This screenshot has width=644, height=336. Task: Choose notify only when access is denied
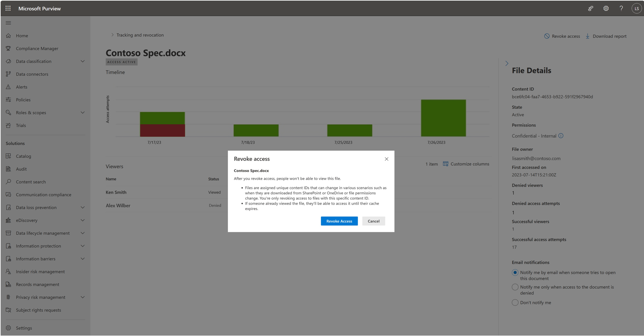click(515, 287)
